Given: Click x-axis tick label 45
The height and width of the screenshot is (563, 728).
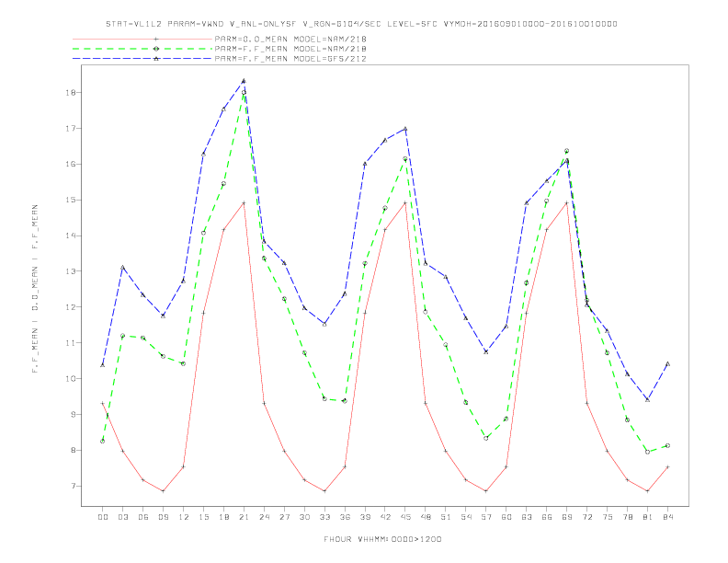Looking at the screenshot, I should (x=405, y=517).
